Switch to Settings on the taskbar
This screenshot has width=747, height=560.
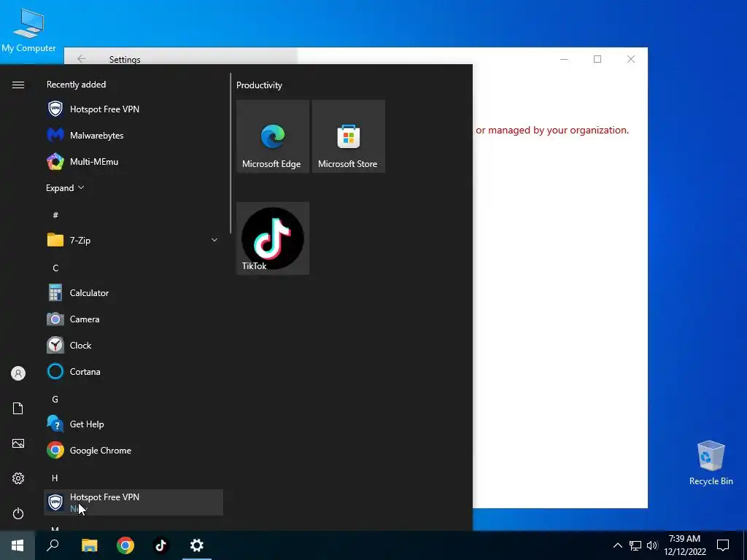197,545
